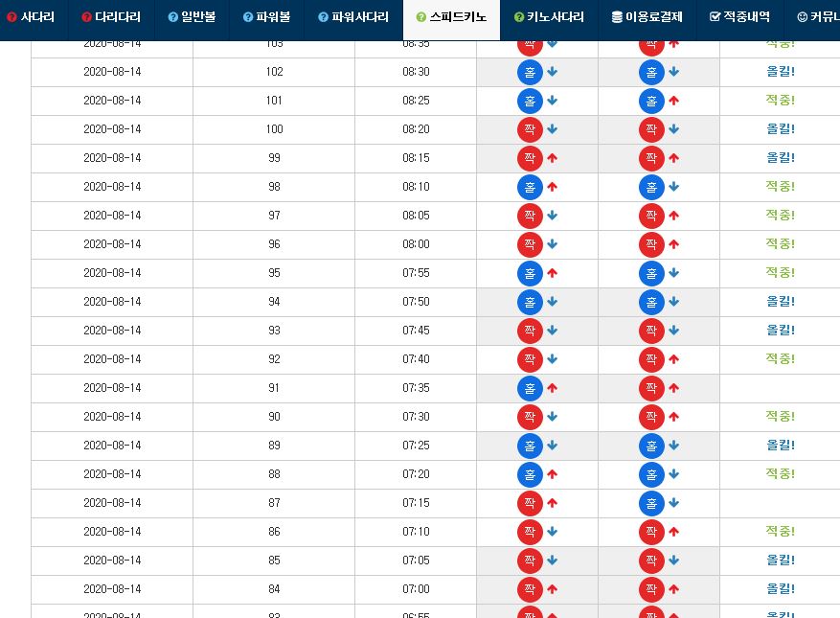Click the time 07:00 cell
Viewport: 840px width, 618px height.
pos(416,589)
